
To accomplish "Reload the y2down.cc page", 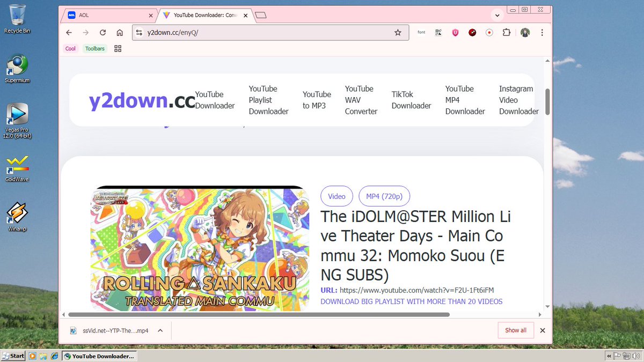I will click(x=103, y=32).
